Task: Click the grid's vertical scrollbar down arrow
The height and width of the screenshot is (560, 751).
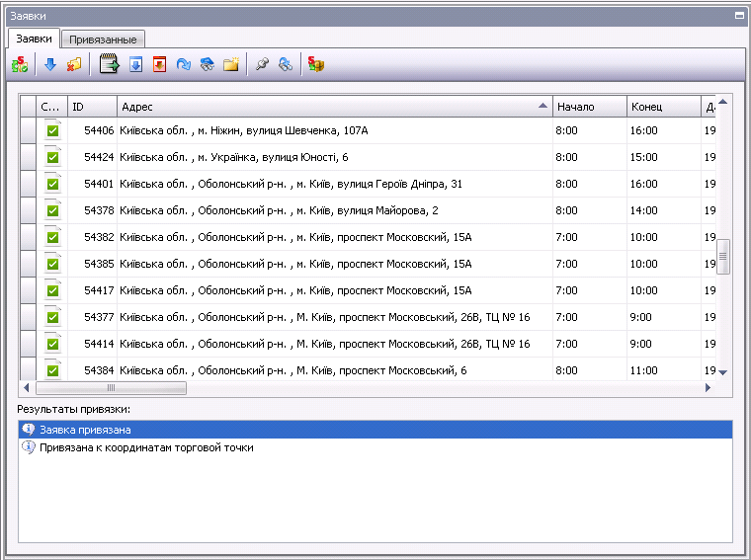Action: [722, 371]
